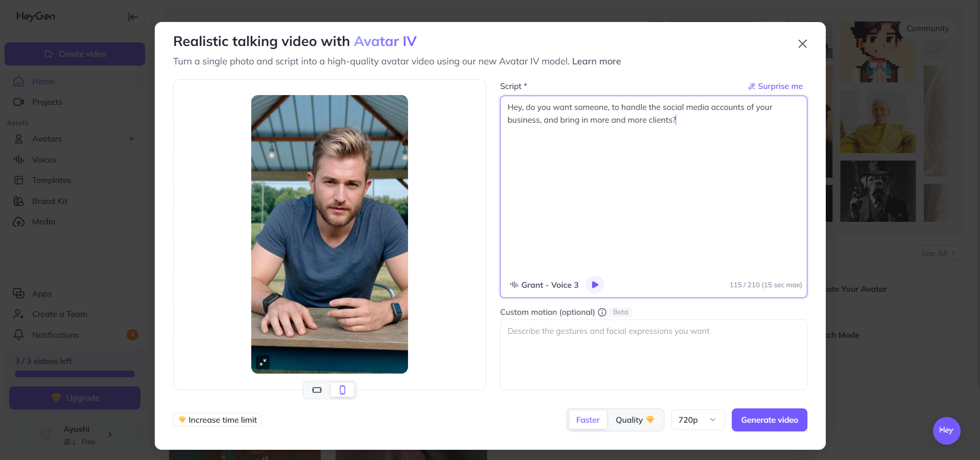Open Apps in the sidebar

pyautogui.click(x=75, y=294)
